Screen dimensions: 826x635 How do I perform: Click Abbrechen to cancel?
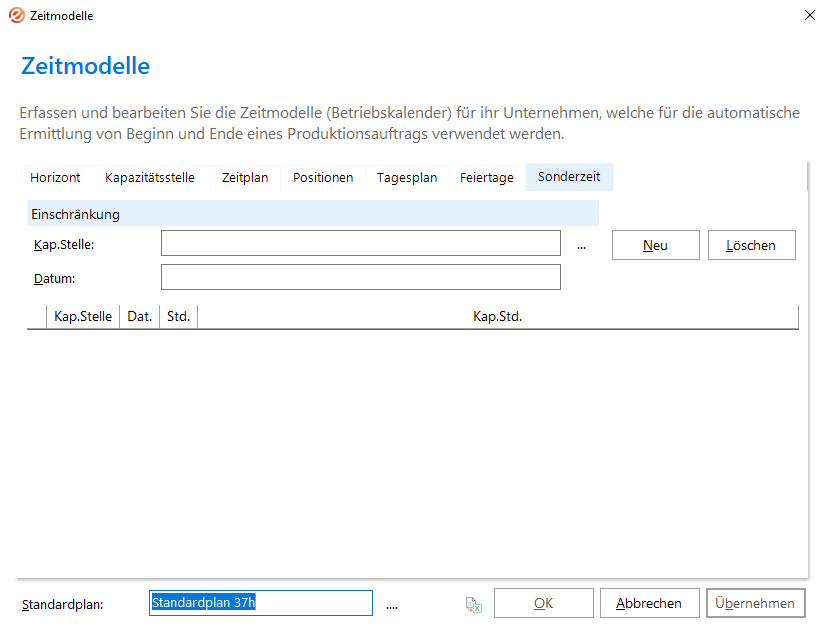649,603
